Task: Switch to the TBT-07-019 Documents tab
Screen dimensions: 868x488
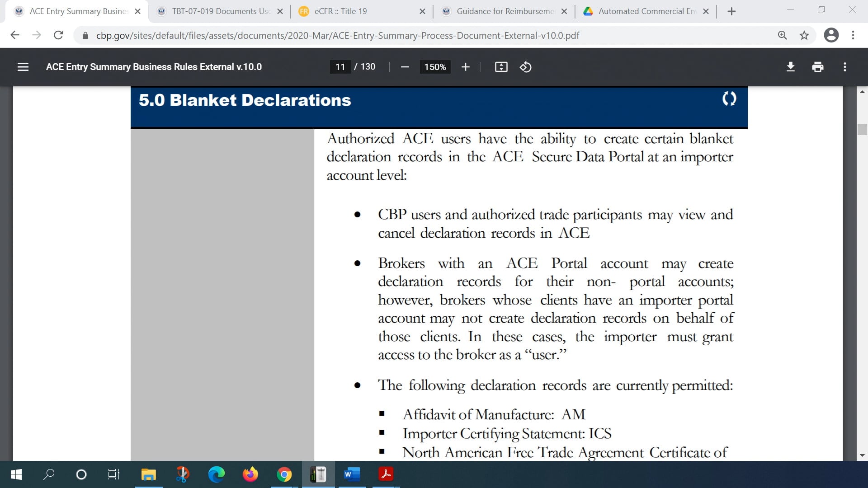Action: click(x=220, y=11)
